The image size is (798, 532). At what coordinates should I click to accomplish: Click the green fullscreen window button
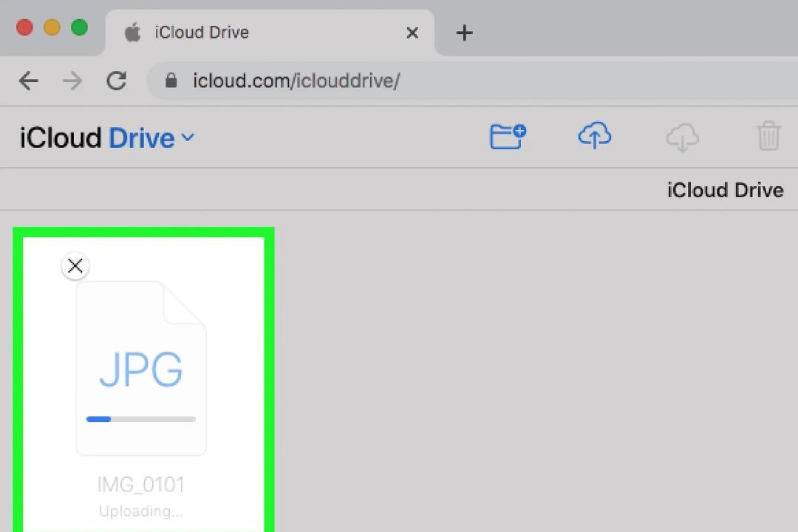pos(79,27)
